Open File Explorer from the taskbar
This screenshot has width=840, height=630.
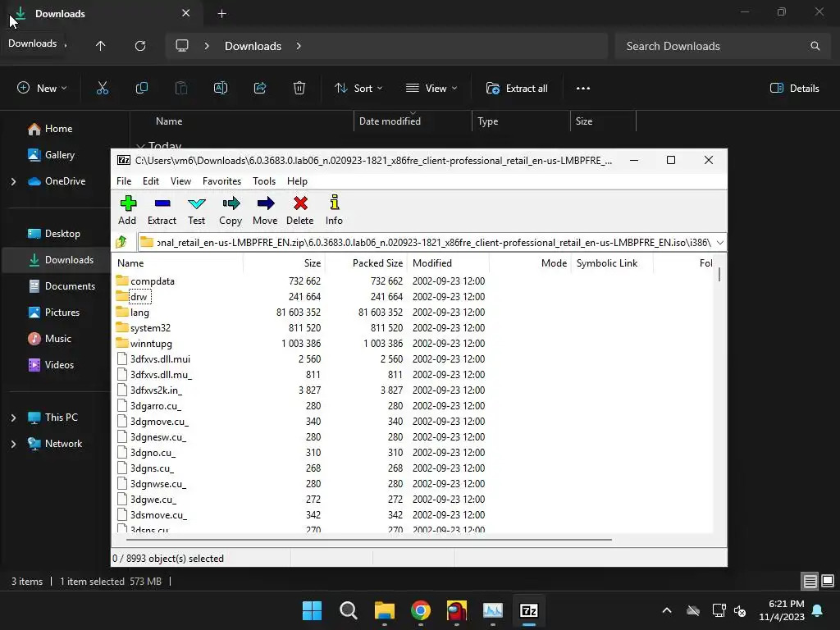(384, 610)
